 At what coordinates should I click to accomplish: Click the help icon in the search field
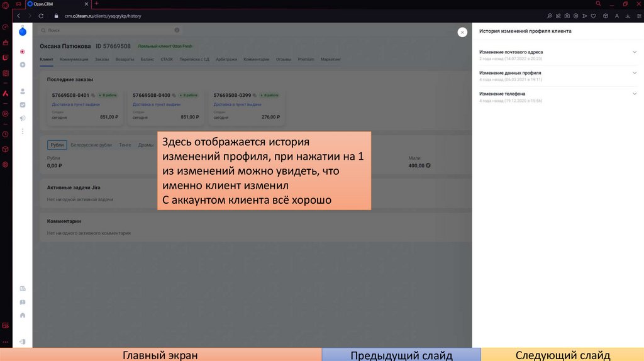pos(177,30)
